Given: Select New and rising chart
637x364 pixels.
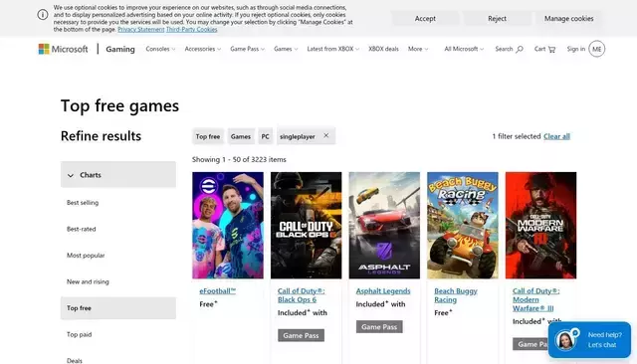Looking at the screenshot, I should pos(88,281).
